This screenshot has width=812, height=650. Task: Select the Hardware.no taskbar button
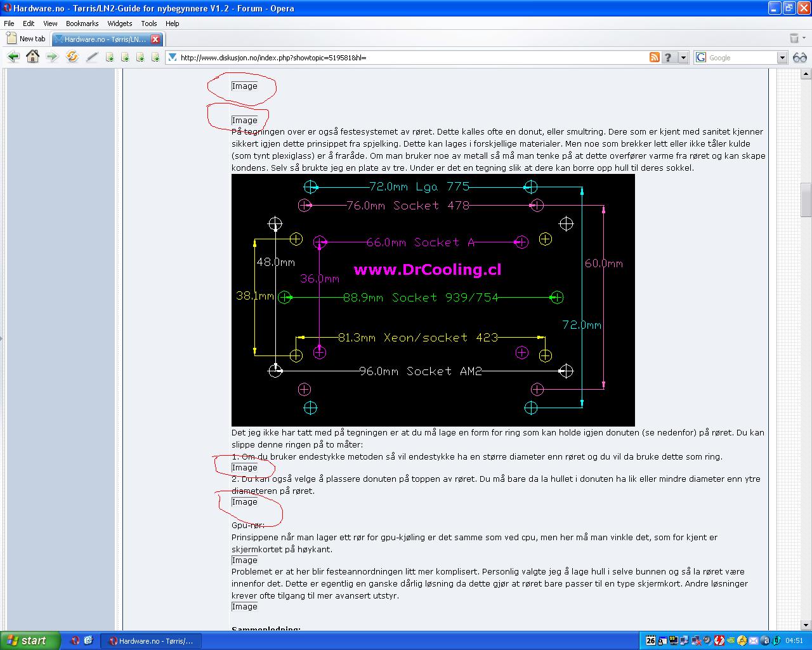[x=151, y=640]
